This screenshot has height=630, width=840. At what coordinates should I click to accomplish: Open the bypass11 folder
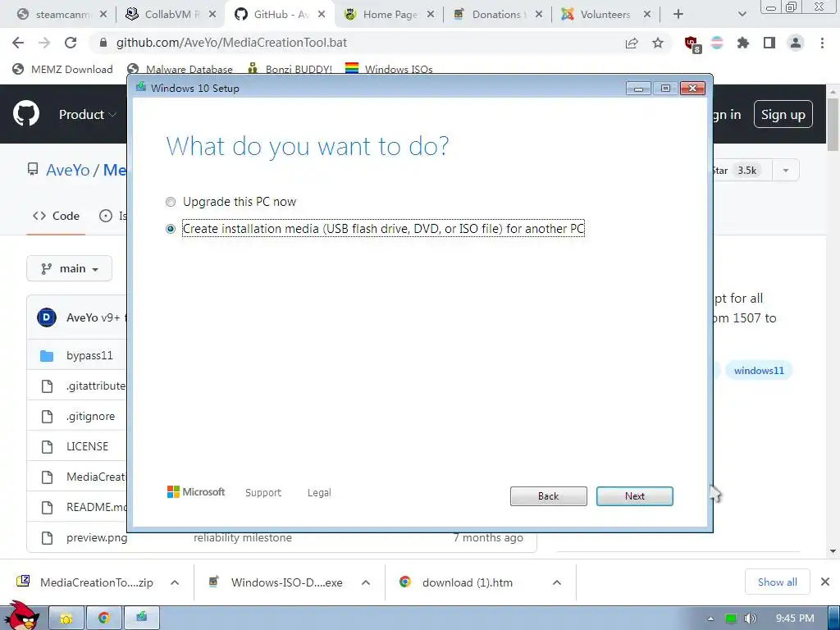89,356
